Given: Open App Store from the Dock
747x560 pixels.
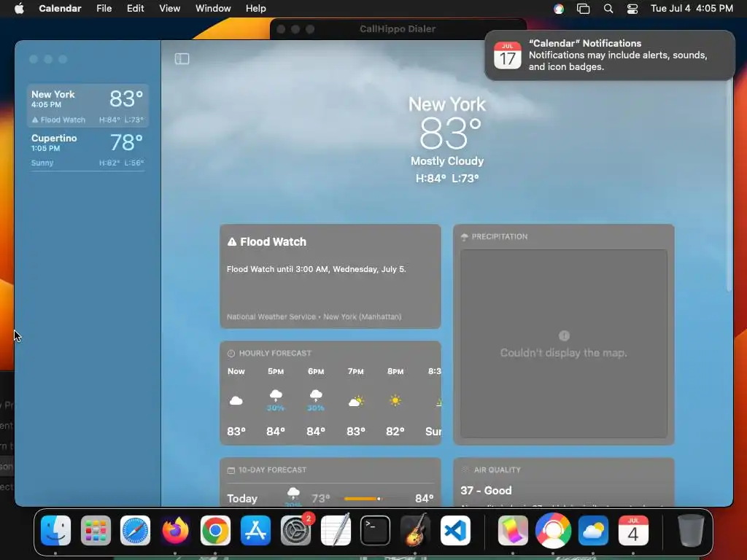Looking at the screenshot, I should click(255, 530).
